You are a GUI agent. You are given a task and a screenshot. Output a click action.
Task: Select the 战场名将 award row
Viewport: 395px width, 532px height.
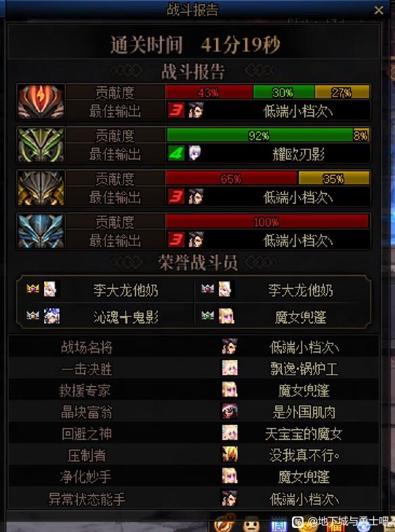pyautogui.click(x=194, y=347)
